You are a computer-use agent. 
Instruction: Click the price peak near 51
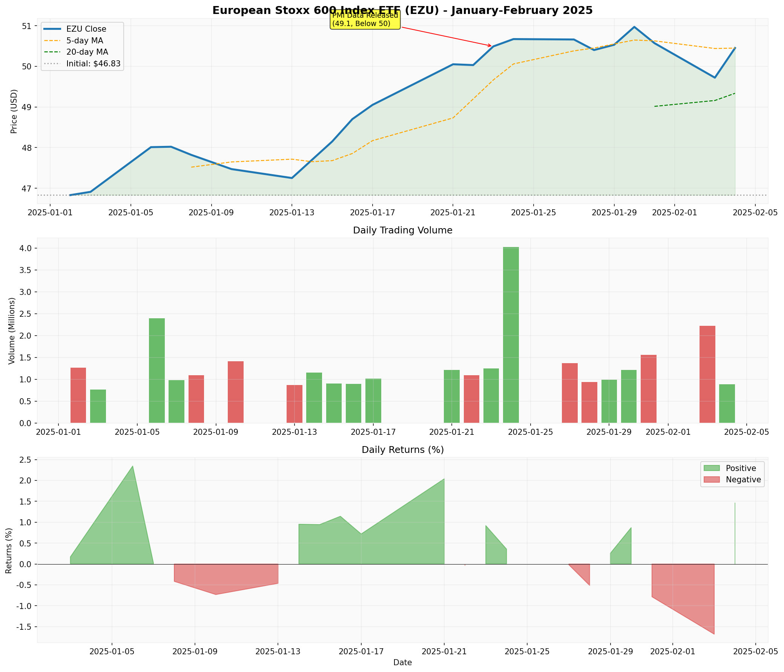click(634, 27)
